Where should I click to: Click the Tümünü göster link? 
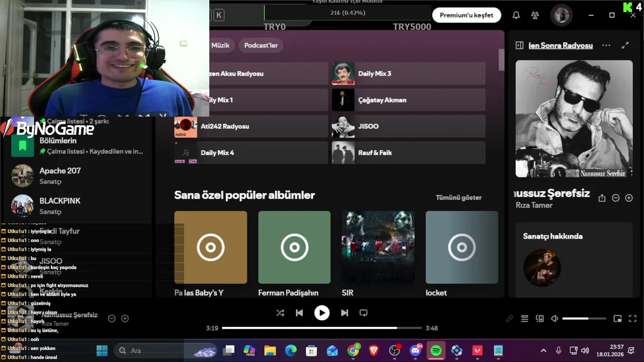click(458, 198)
